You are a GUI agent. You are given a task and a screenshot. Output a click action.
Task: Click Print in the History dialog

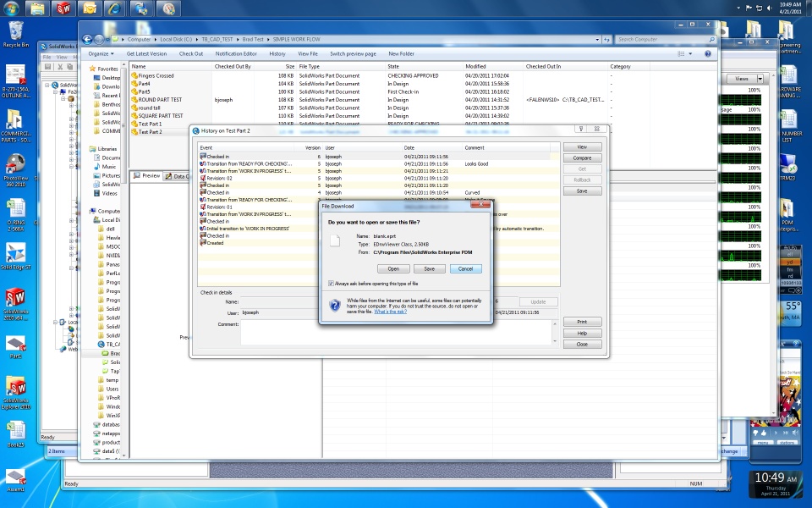pyautogui.click(x=582, y=322)
